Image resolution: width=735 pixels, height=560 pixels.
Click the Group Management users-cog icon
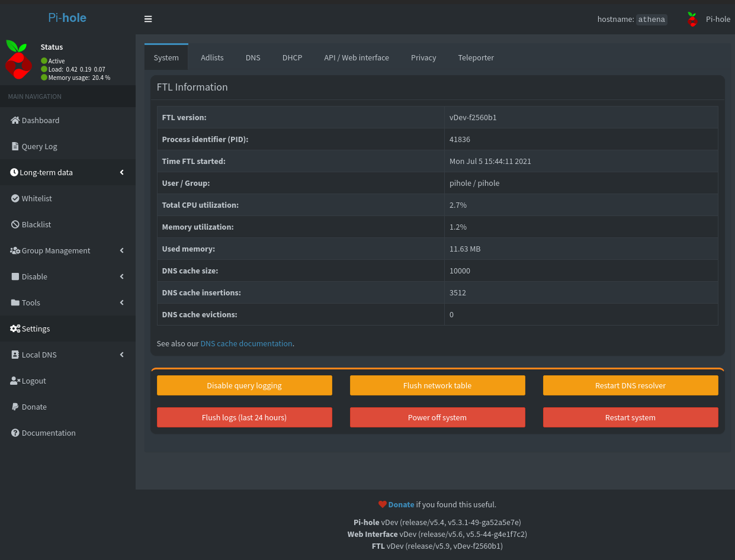15,250
